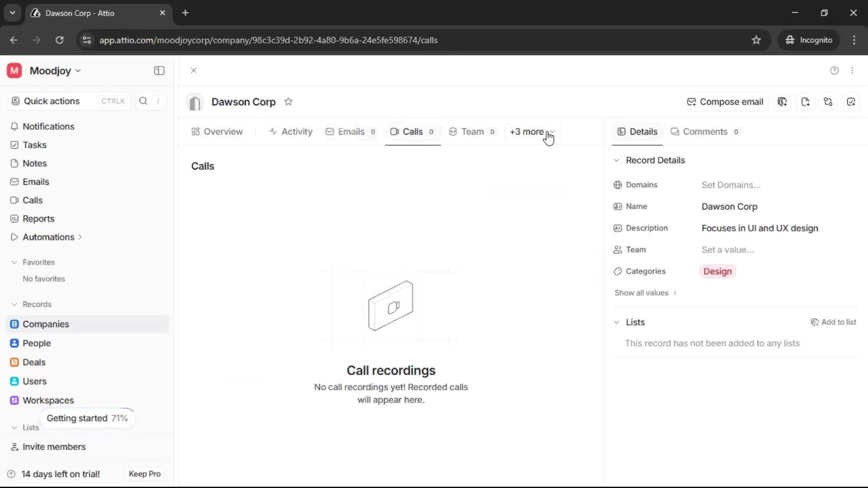Screen dimensions: 868x488
Task: Star the Dawson Corp record as favorite
Action: click(x=289, y=102)
